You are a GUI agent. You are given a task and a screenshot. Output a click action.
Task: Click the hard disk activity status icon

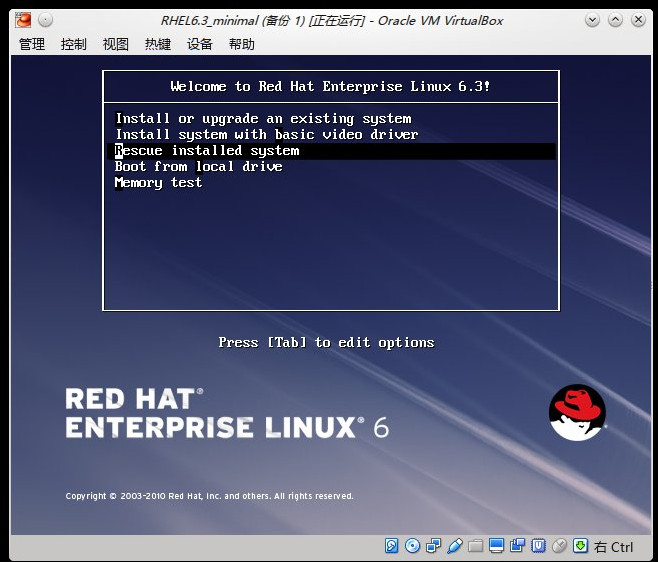391,546
